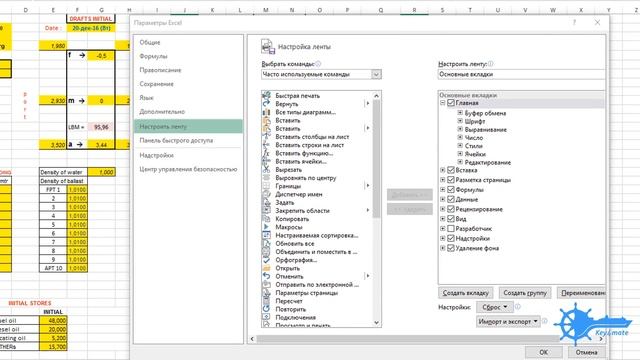The width and height of the screenshot is (640, 360).
Task: Uncheck the Вид checkbox
Action: coord(451,219)
